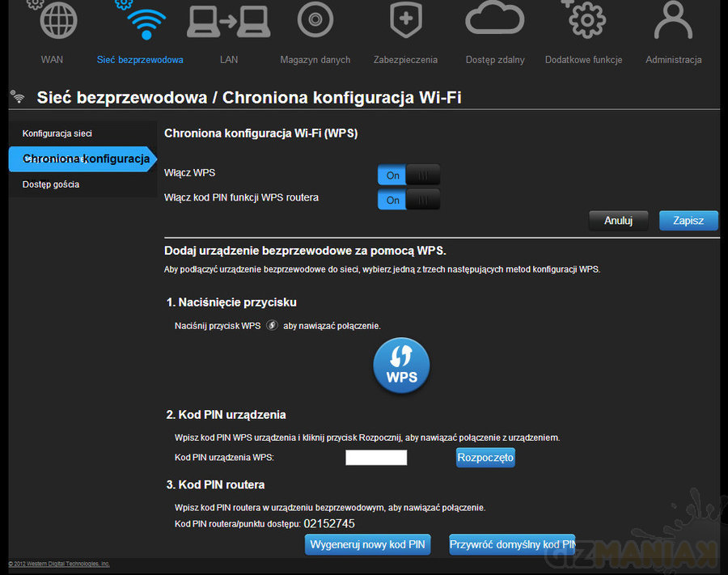
Task: Select the Sieć bezprzewodowa Wi-Fi icon
Action: (146, 20)
